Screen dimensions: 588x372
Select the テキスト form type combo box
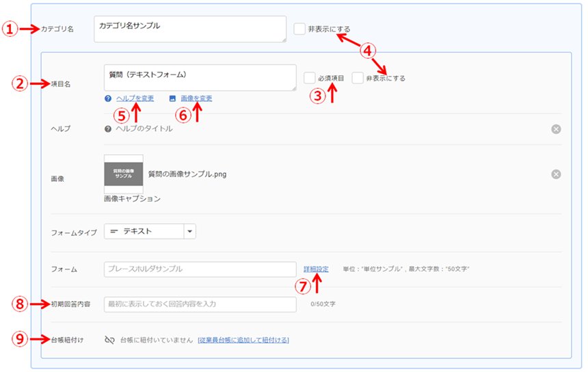point(150,231)
